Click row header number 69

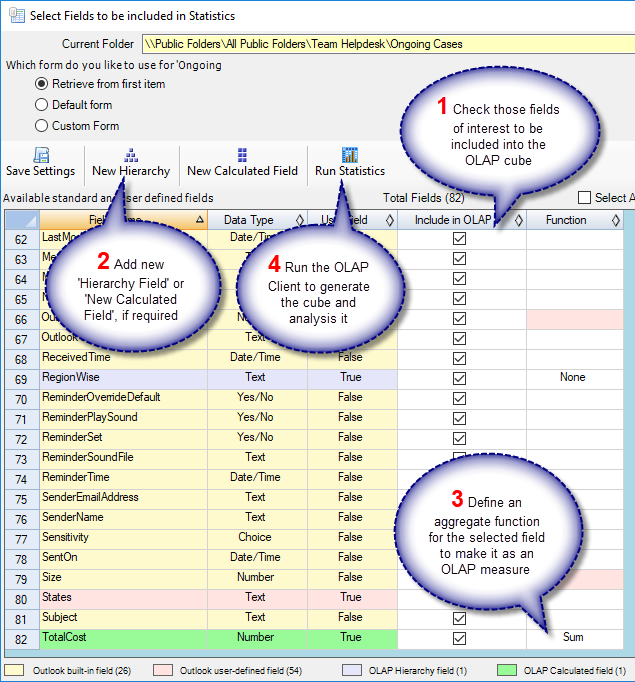pyautogui.click(x=20, y=378)
